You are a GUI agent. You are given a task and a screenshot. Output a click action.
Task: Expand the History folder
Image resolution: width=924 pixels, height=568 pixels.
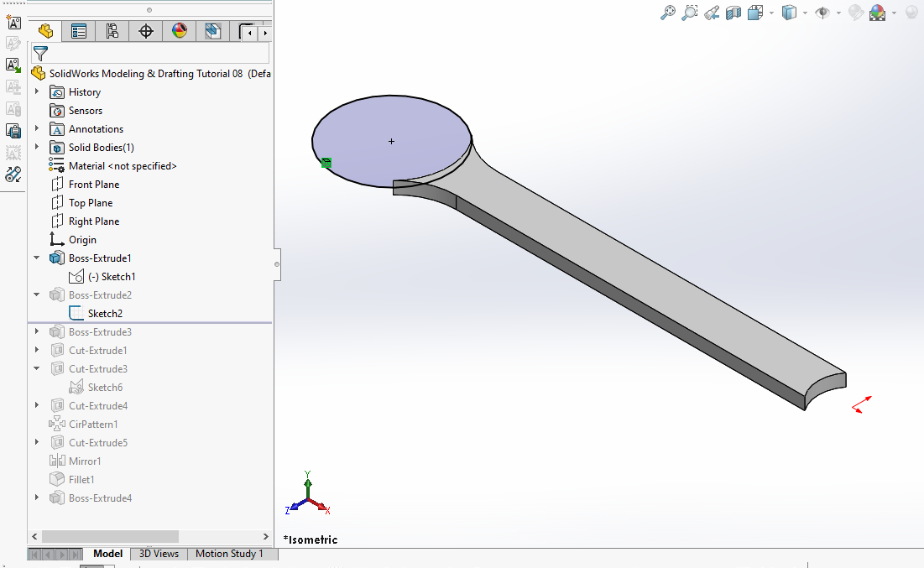37,92
